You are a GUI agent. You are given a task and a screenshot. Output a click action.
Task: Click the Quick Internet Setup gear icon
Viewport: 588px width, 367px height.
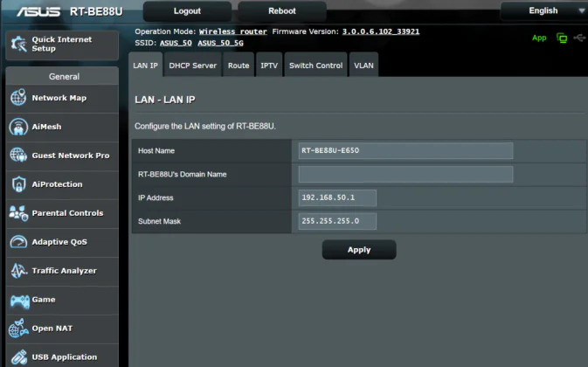[18, 45]
